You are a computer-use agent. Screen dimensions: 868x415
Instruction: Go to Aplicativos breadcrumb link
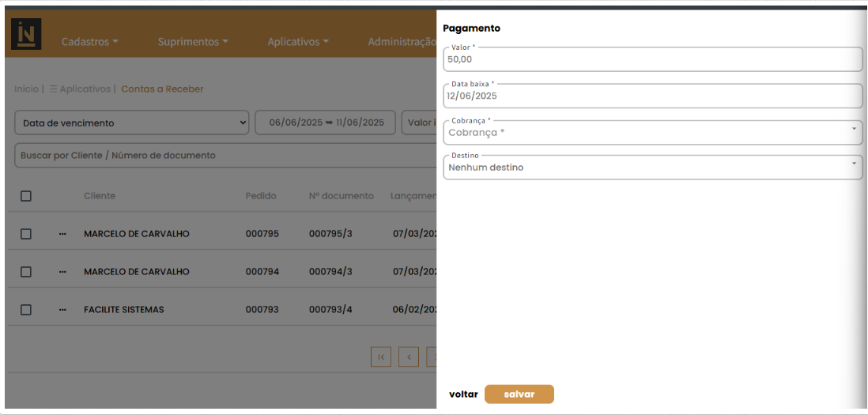81,89
